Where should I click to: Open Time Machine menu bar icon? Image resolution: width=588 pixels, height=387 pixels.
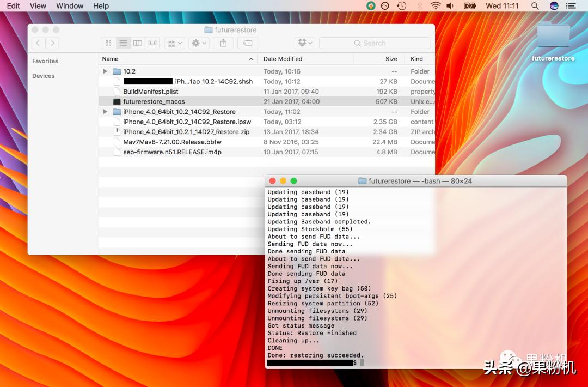point(401,6)
